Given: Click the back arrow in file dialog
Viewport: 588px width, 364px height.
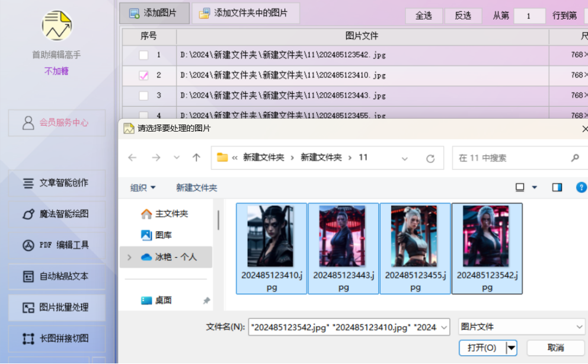Looking at the screenshot, I should tap(132, 158).
